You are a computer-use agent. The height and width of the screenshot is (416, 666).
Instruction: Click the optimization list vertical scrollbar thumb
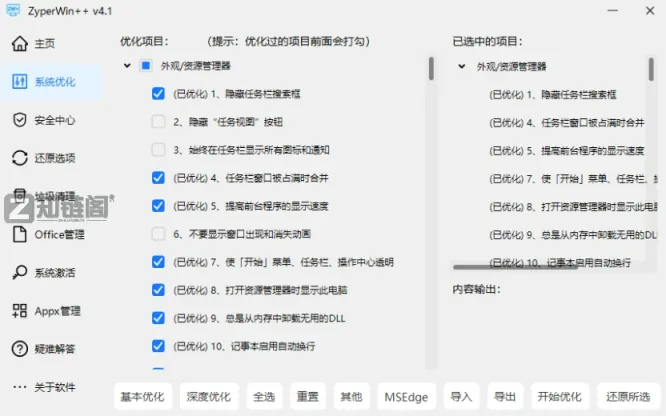point(431,68)
